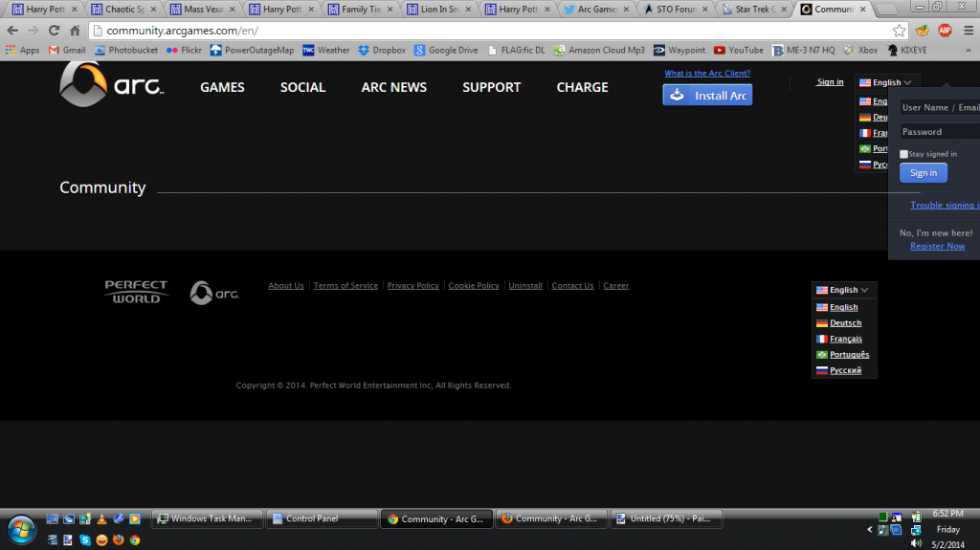This screenshot has height=550, width=980.
Task: Show more bookmarks with the chevron
Action: tap(969, 50)
